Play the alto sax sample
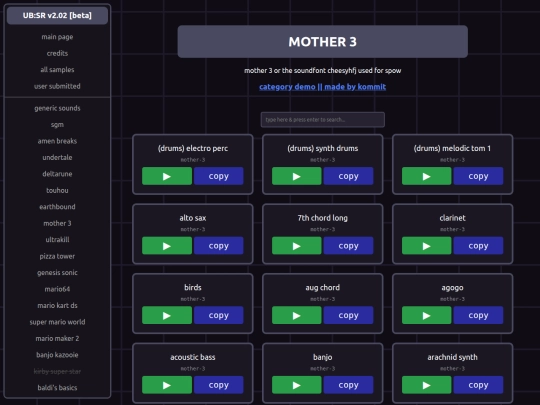Screen dimensions: 540x405 (x=167, y=246)
